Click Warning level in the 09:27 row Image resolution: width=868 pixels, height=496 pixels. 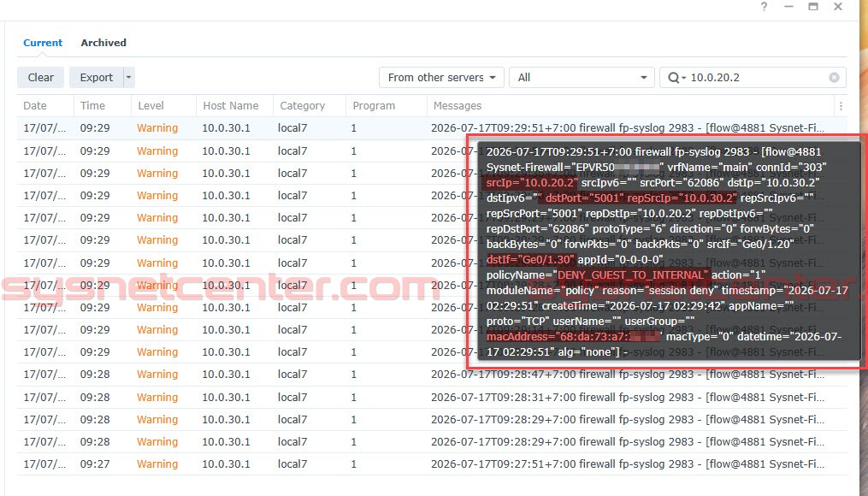click(157, 464)
